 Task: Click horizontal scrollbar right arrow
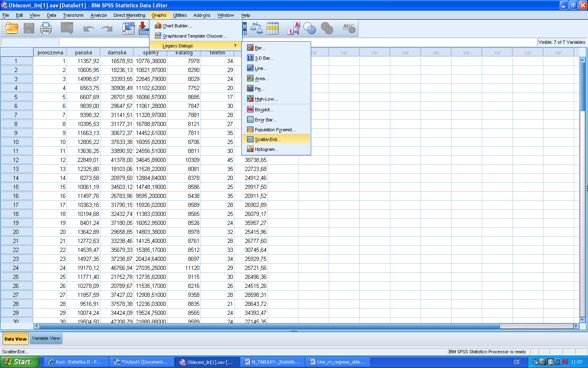[x=577, y=326]
